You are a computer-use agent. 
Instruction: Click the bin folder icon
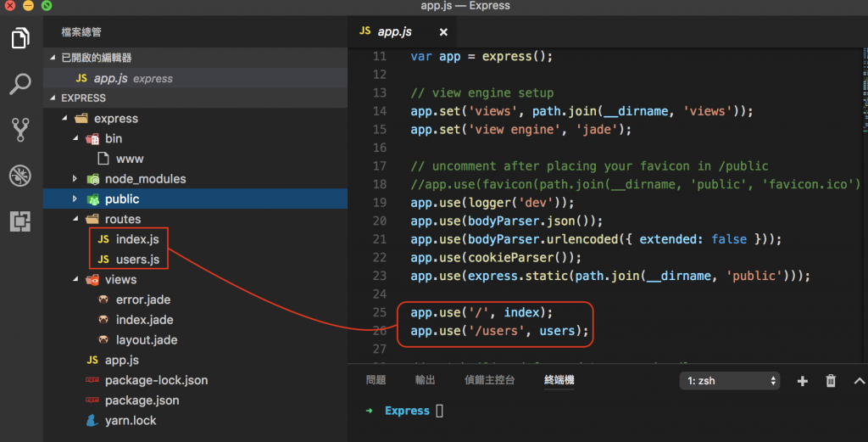92,138
